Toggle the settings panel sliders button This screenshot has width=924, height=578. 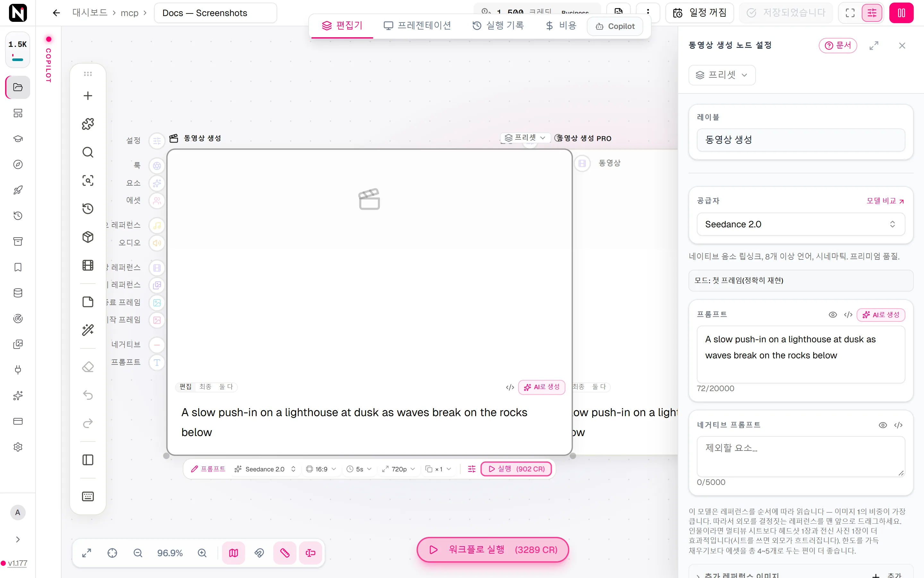(x=872, y=13)
